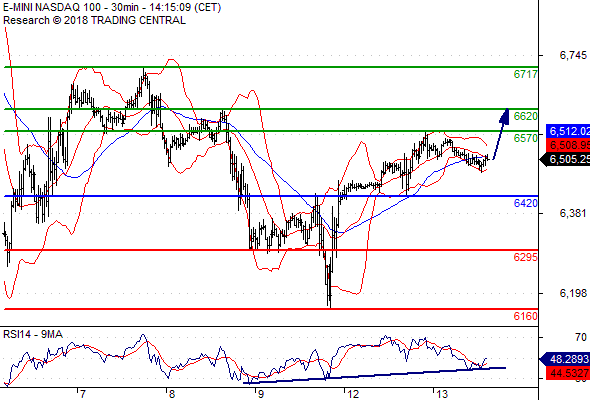Click the RSI axis value 70
590x400 pixels.
pos(581,337)
